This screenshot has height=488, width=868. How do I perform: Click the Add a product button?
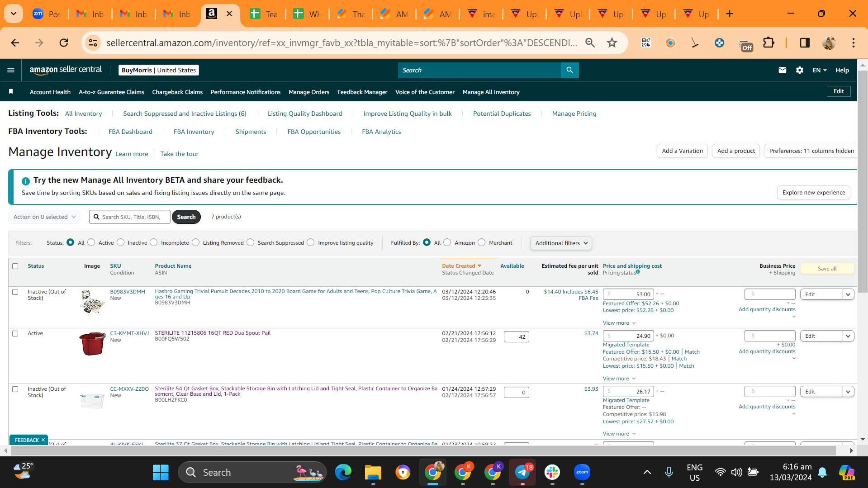click(736, 151)
